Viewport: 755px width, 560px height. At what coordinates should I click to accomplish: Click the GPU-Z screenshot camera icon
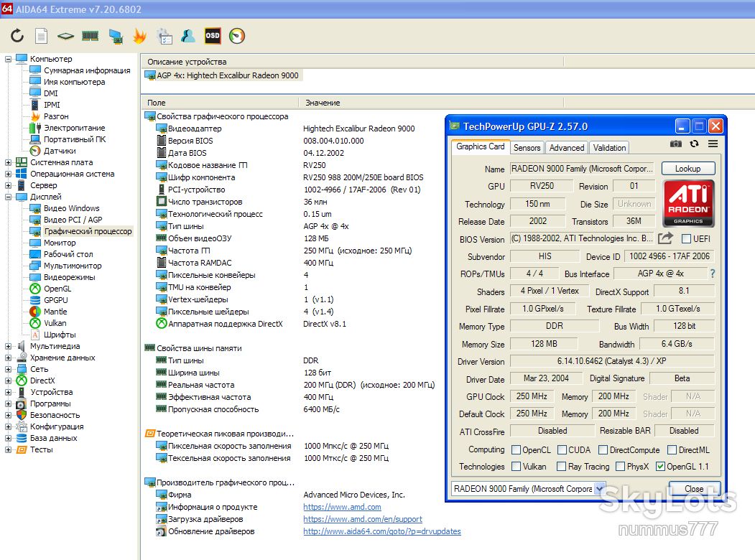675,144
